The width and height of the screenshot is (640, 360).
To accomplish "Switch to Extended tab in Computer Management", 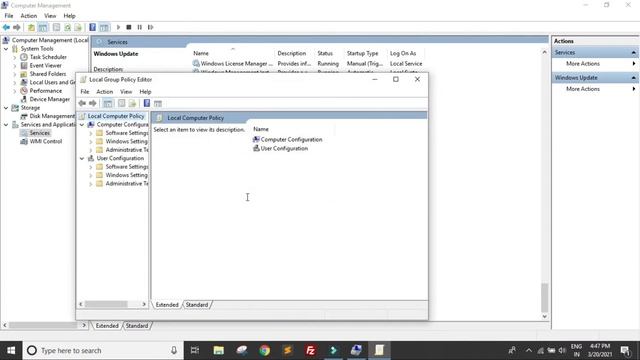I will (107, 325).
